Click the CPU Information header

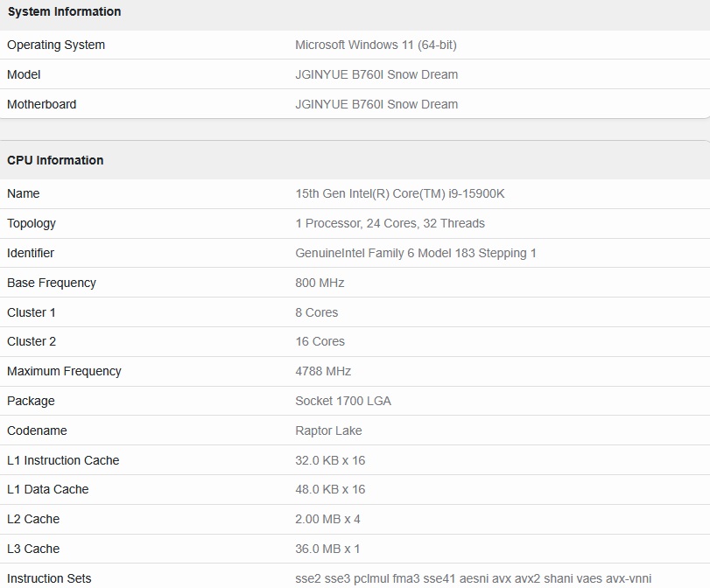click(x=55, y=160)
